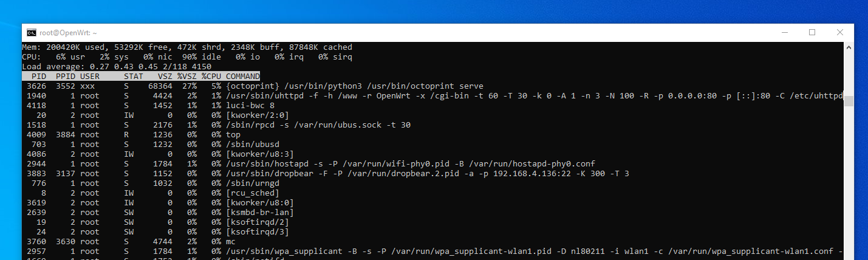Click the scrollbar up arrow
Image resolution: width=868 pixels, height=260 pixels.
coord(849,47)
